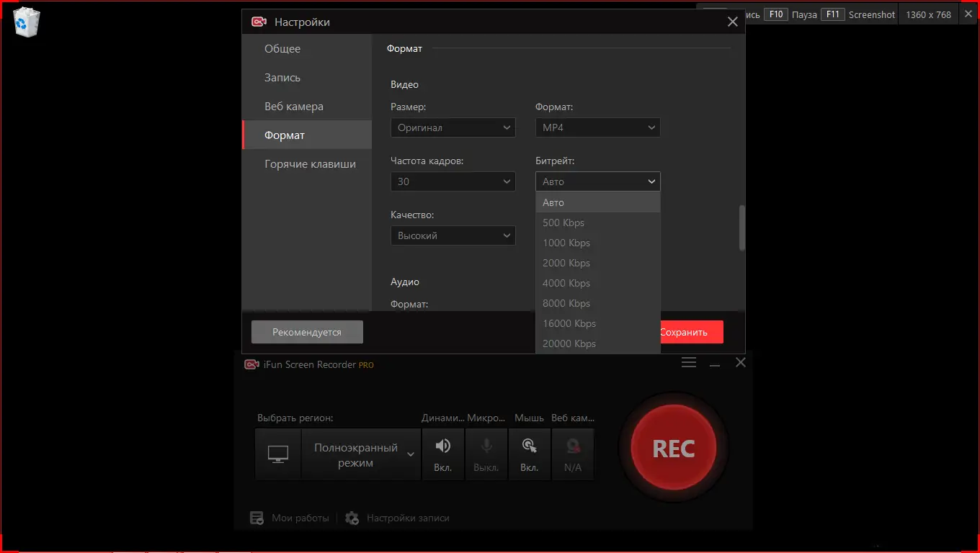This screenshot has width=980, height=553.
Task: Toggle the microphone recording
Action: [486, 454]
